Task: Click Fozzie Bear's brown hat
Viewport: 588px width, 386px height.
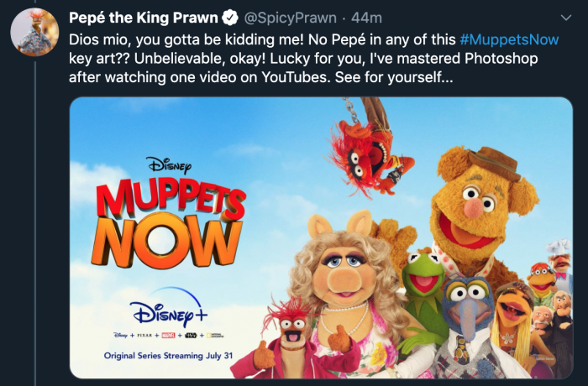Action: click(x=495, y=162)
